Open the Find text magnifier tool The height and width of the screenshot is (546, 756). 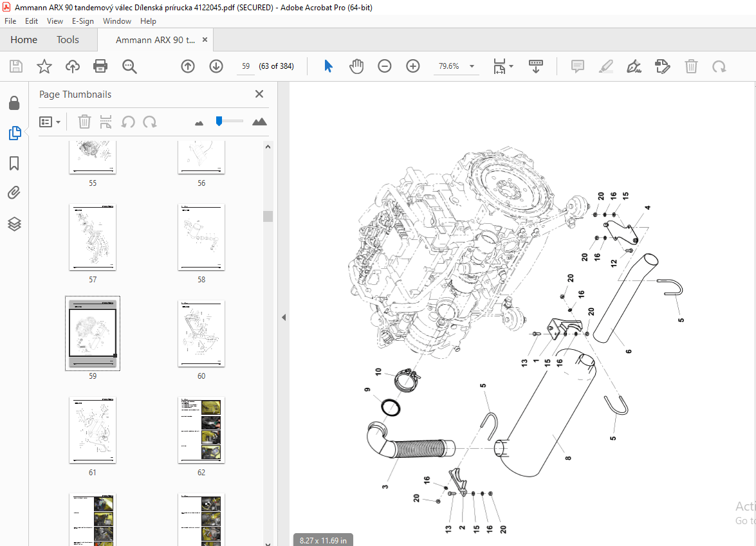click(129, 66)
